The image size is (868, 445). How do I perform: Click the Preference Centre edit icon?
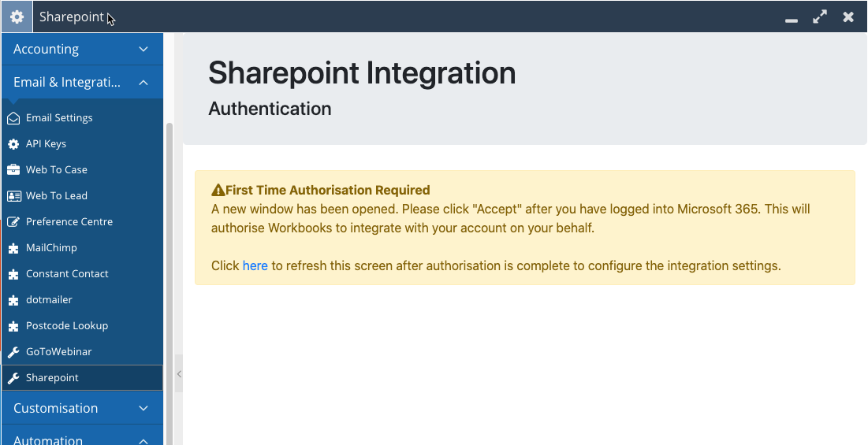click(13, 221)
